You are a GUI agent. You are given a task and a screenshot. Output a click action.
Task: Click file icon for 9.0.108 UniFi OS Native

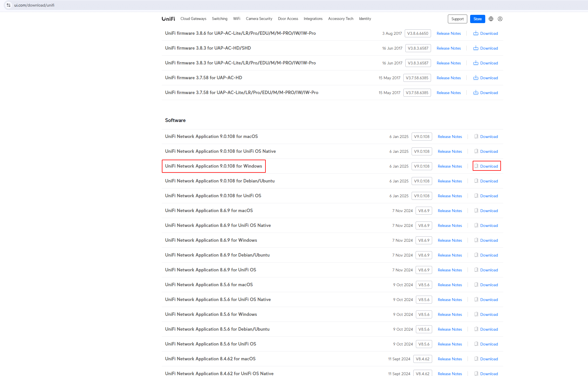click(x=476, y=151)
